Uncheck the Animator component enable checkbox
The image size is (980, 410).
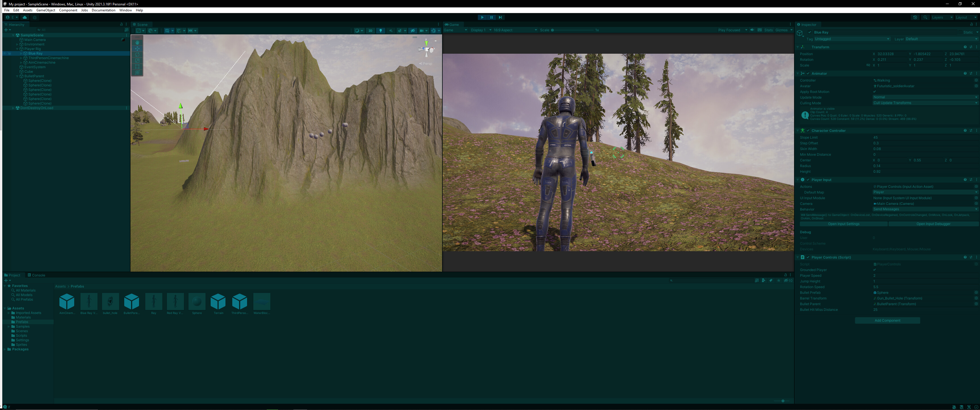[x=808, y=73]
